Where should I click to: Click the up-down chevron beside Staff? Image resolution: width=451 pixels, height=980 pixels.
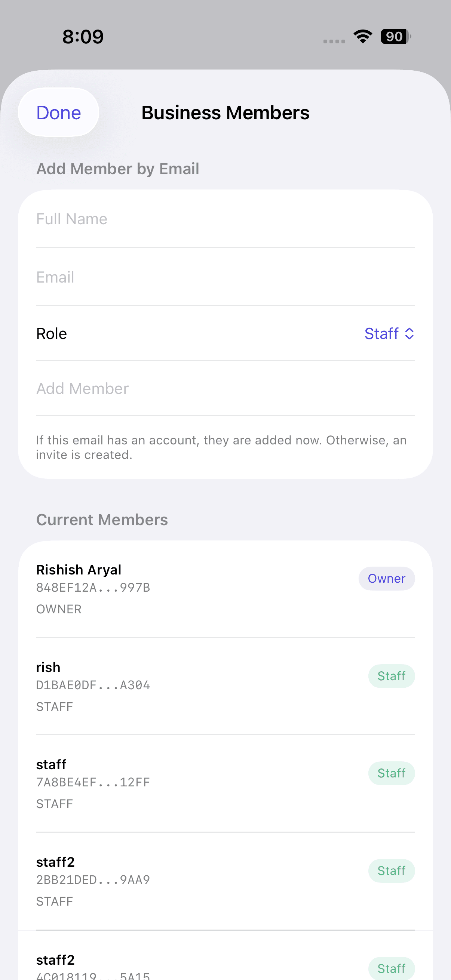click(x=409, y=334)
